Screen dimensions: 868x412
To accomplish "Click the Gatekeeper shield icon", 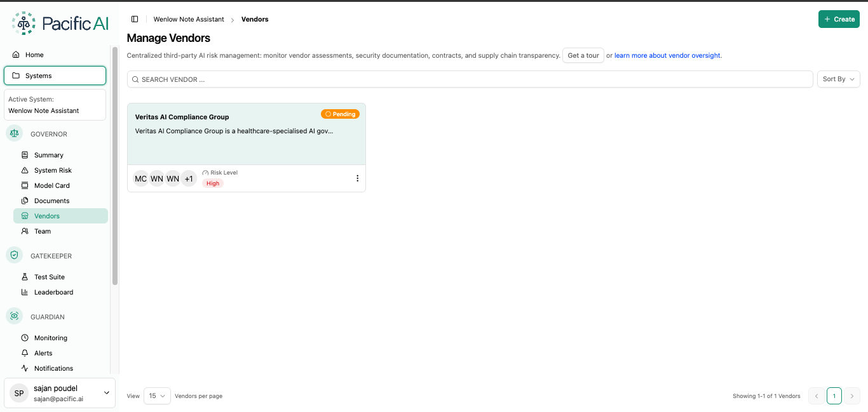I will click(x=15, y=256).
